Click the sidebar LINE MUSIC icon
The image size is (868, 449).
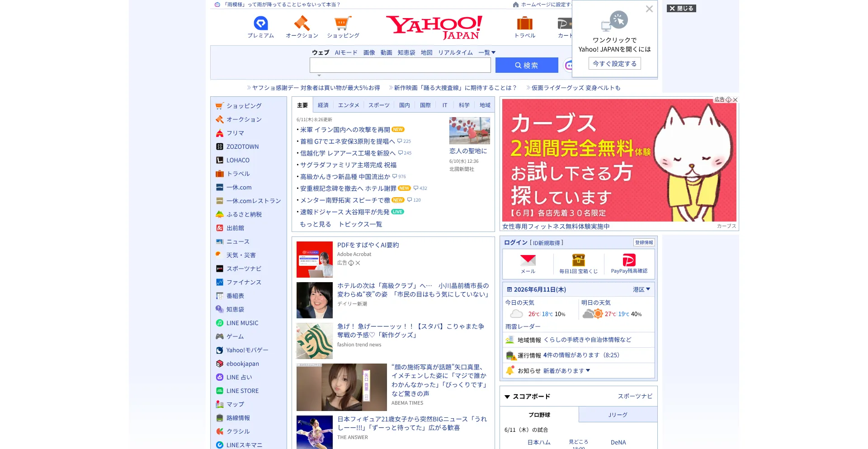[x=220, y=323]
